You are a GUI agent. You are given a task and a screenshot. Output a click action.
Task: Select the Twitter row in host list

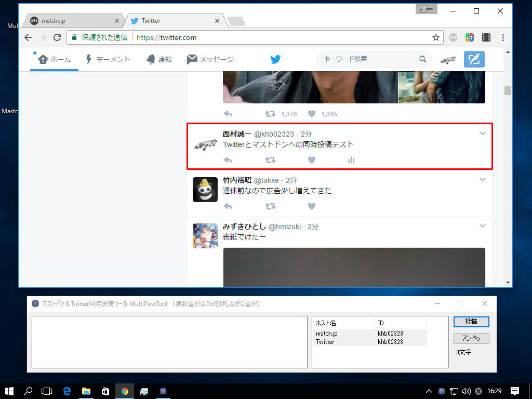(370, 342)
